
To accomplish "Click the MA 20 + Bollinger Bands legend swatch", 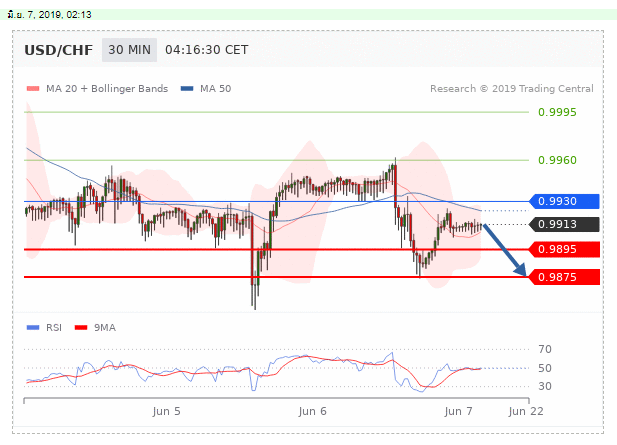I will pos(33,89).
